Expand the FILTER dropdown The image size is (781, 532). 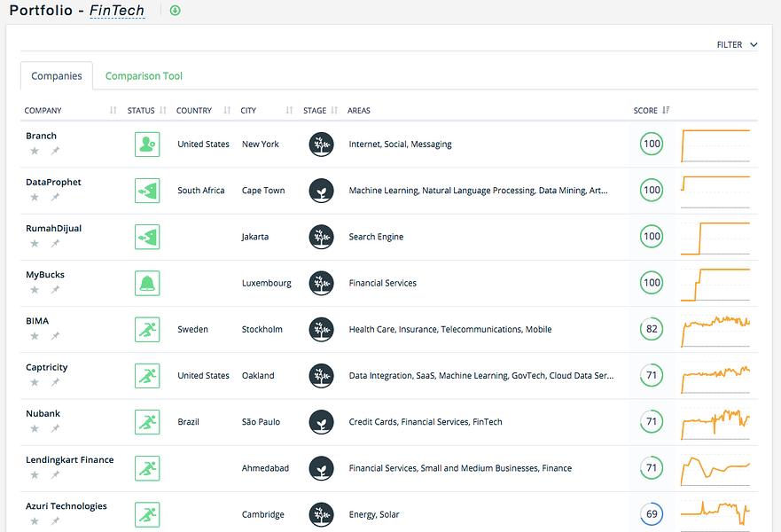pos(738,45)
